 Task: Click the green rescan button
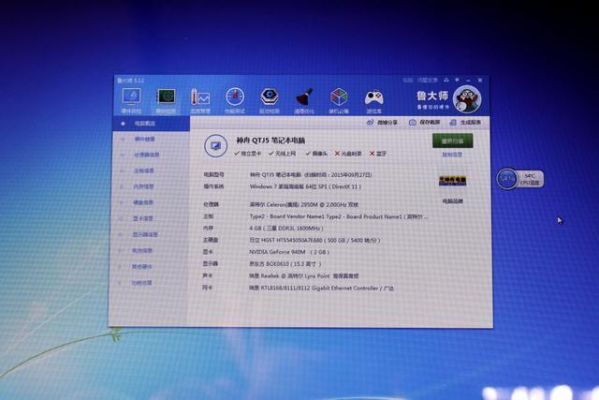(452, 141)
